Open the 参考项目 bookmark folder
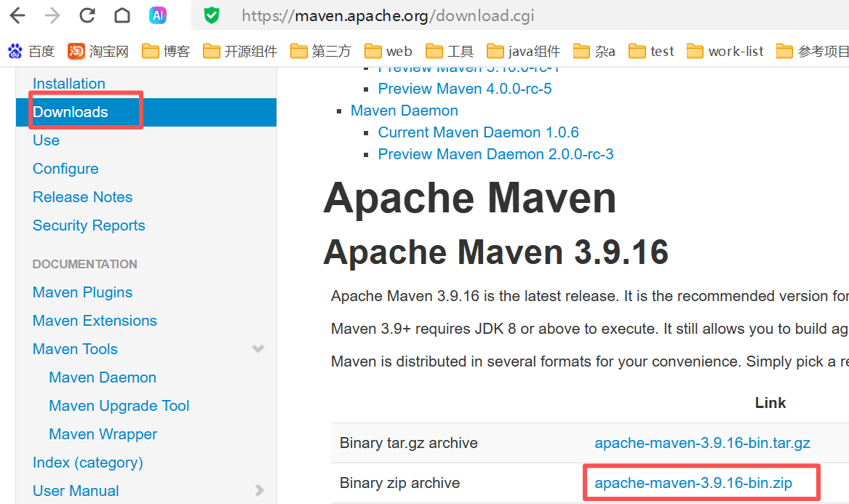 [812, 52]
